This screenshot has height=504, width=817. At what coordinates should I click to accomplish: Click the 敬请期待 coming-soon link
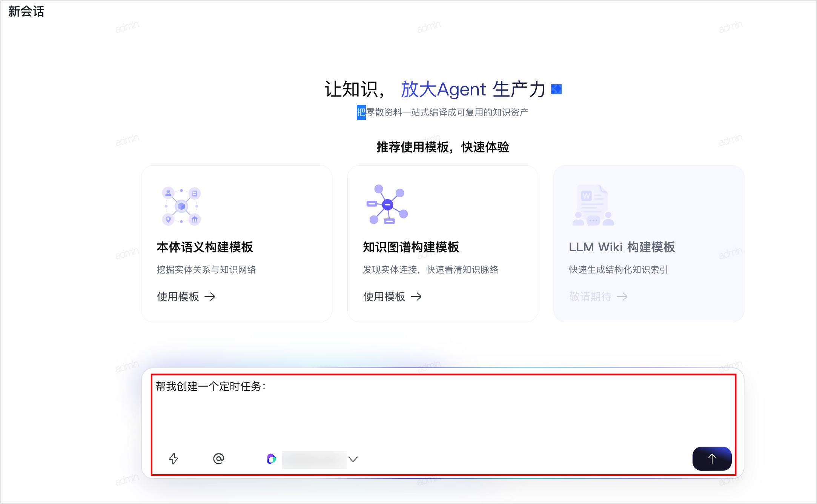coord(598,297)
